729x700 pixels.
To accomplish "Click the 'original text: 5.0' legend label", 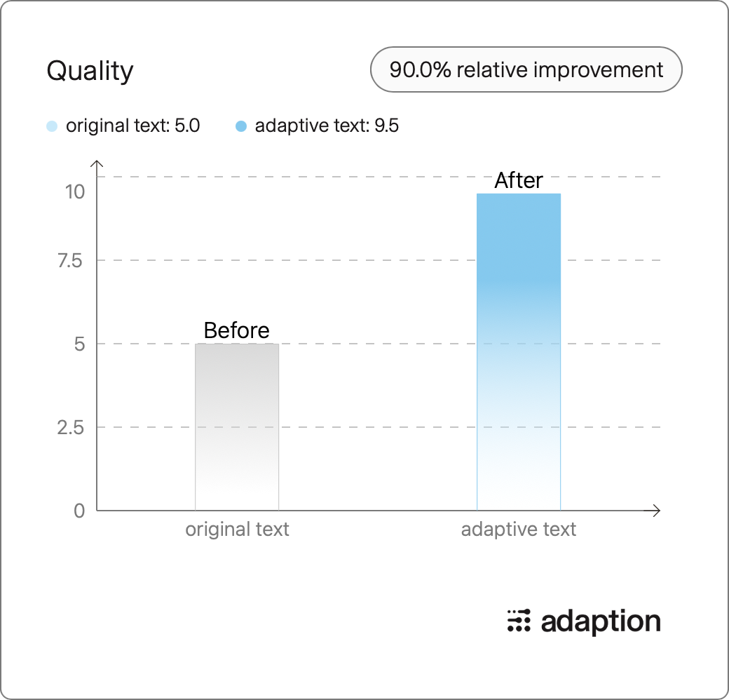I will 133,126.
